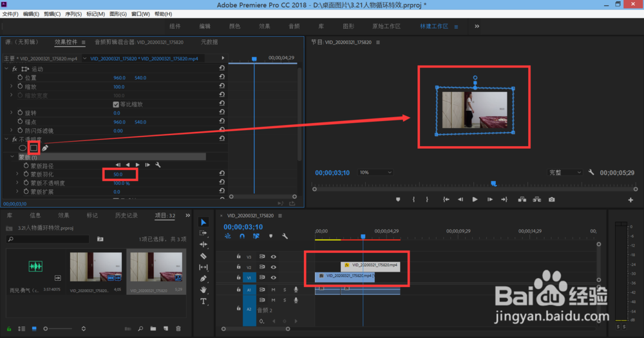Toggle V3 track output eye
The image size is (644, 338).
[273, 257]
